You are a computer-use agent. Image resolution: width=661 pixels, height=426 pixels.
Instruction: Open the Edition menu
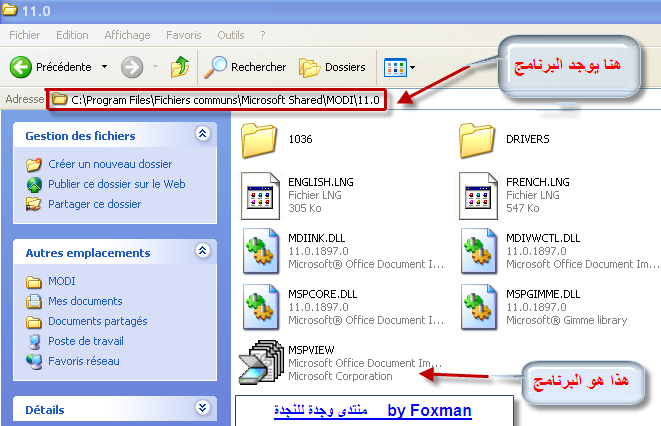pyautogui.click(x=72, y=35)
